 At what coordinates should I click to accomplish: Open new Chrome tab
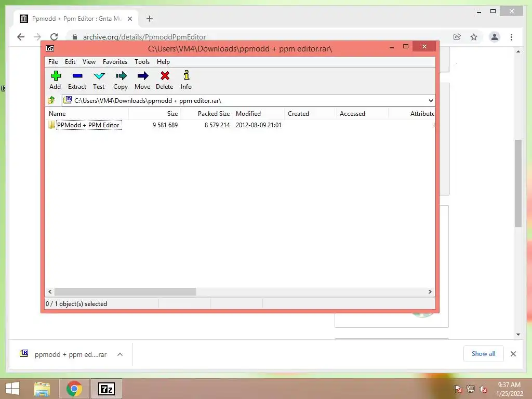149,19
